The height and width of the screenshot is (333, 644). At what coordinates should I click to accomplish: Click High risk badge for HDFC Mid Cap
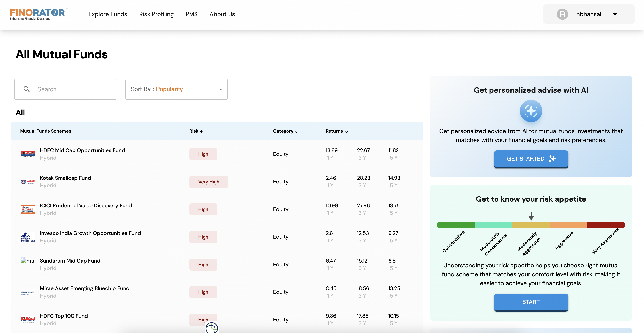[203, 154]
